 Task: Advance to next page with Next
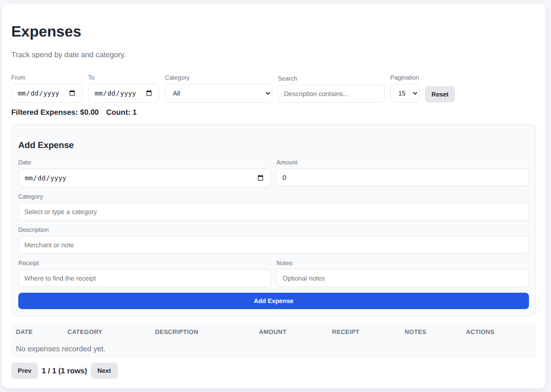pos(104,370)
